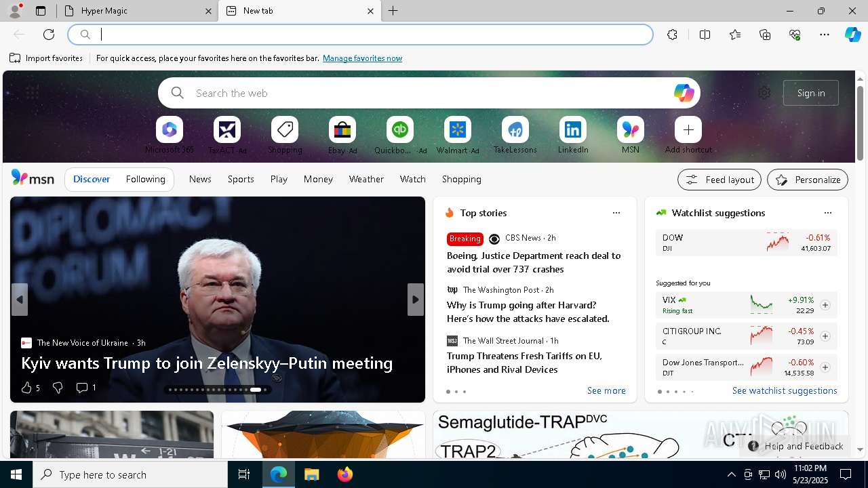This screenshot has height=488, width=868.
Task: Go to next carousel slide arrow
Action: click(x=416, y=300)
